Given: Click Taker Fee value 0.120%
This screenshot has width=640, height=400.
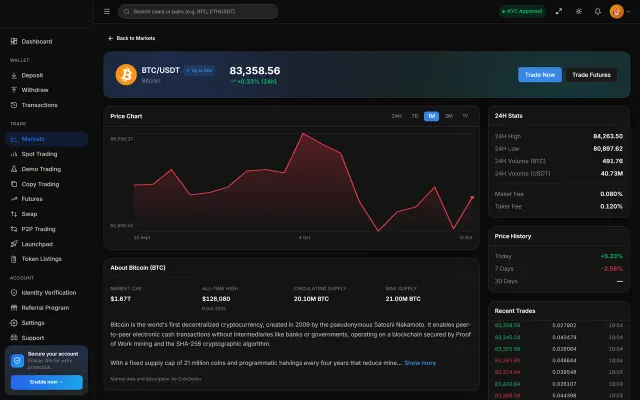Looking at the screenshot, I should click(x=611, y=207).
